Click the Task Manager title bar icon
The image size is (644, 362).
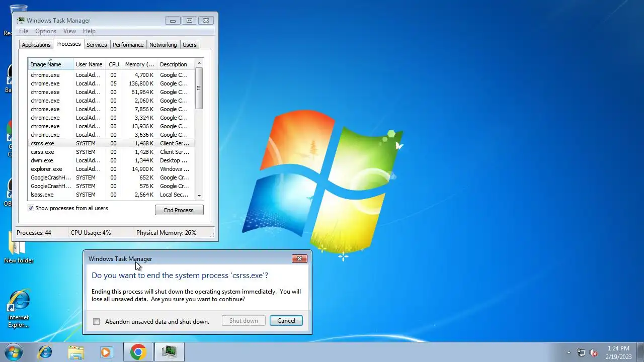coord(21,21)
